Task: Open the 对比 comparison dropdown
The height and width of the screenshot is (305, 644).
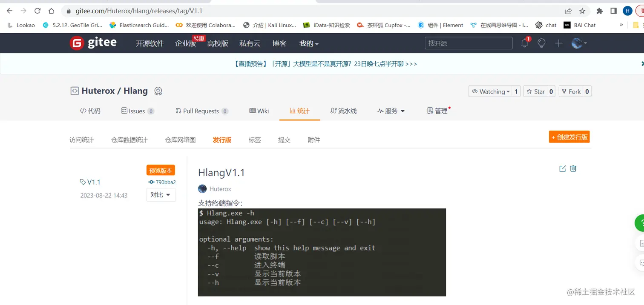Action: 161,195
